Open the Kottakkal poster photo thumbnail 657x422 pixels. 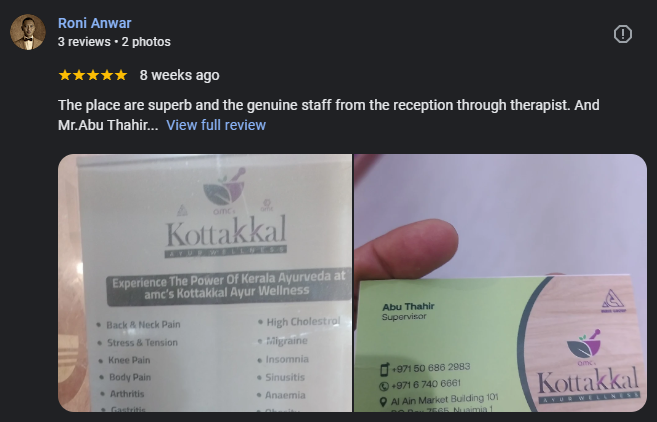pyautogui.click(x=205, y=283)
